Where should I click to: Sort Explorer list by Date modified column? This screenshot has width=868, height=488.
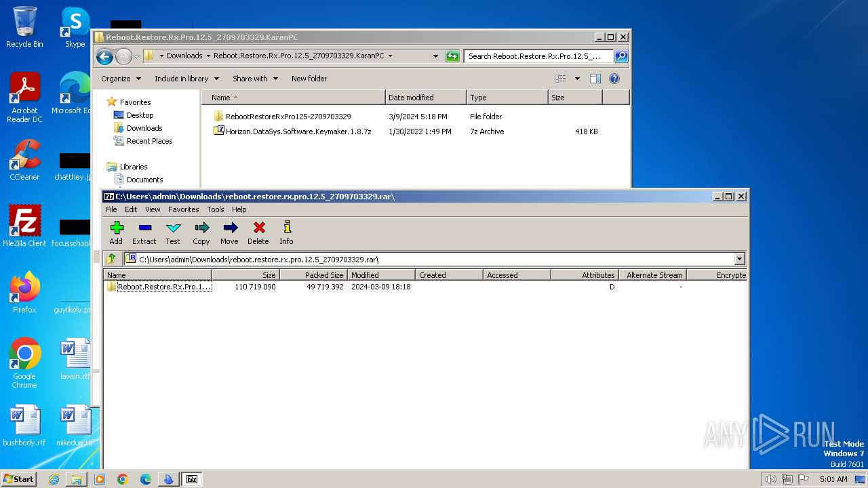click(426, 98)
